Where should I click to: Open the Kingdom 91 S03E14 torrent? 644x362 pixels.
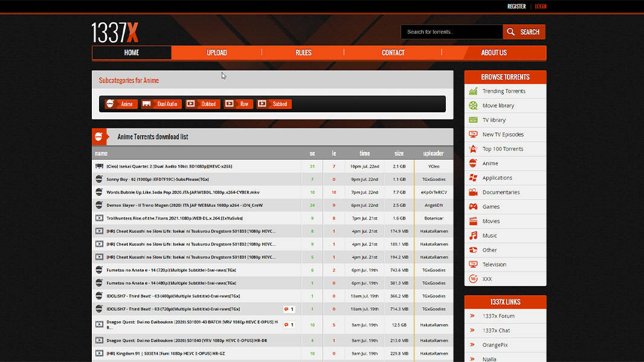[166, 354]
